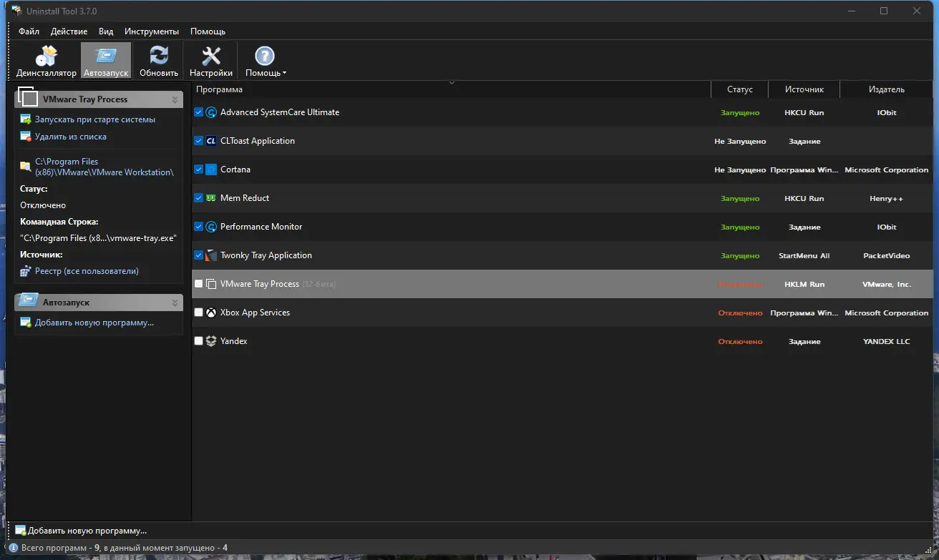
Task: Select the CLToast Application row name
Action: 258,141
